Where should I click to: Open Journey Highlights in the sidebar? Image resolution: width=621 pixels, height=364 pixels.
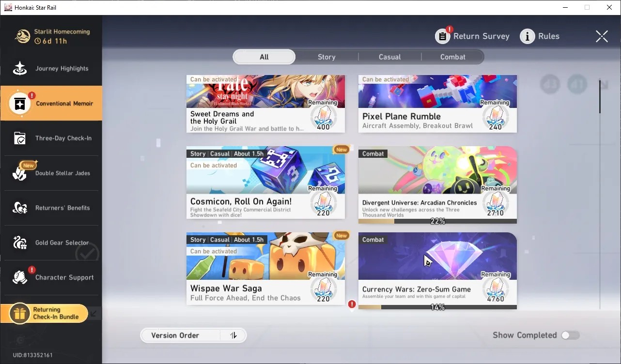51,68
